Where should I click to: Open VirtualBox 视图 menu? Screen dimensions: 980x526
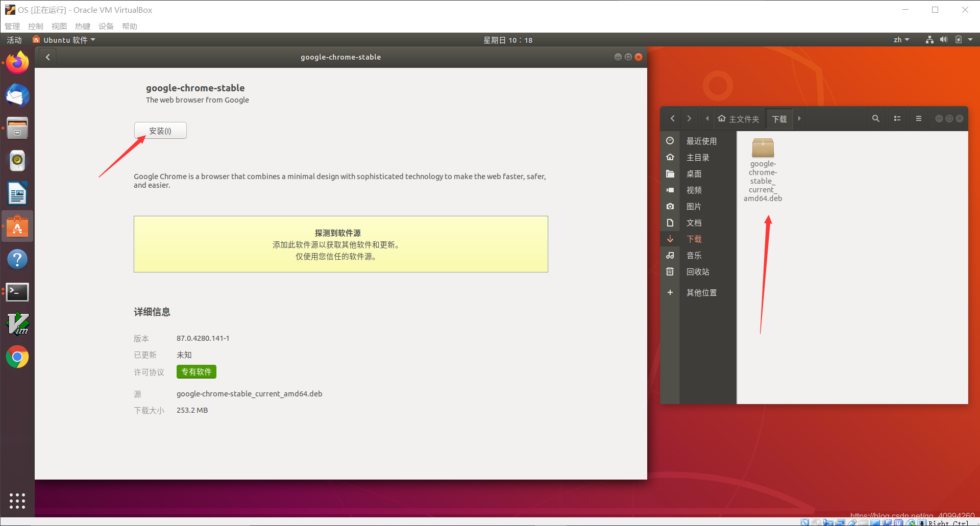pyautogui.click(x=59, y=26)
